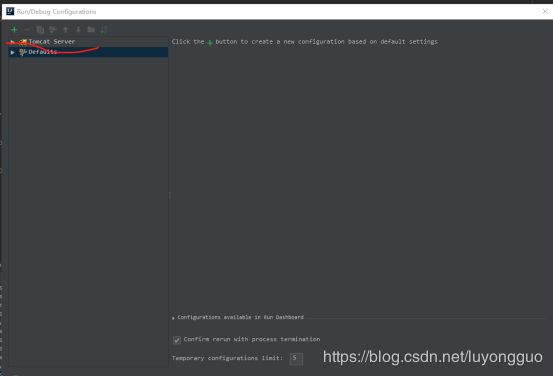
Task: Expand the Tomcat Server tree node
Action: coord(12,42)
